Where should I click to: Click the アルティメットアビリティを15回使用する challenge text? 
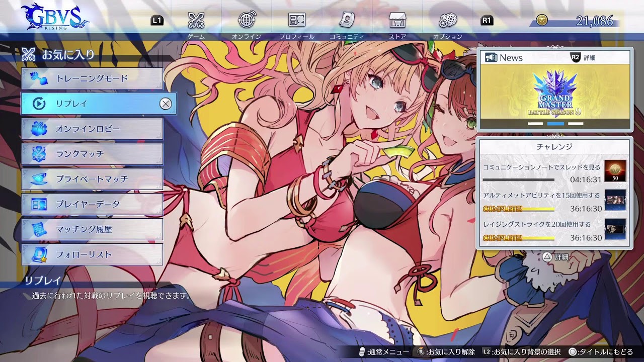click(541, 196)
